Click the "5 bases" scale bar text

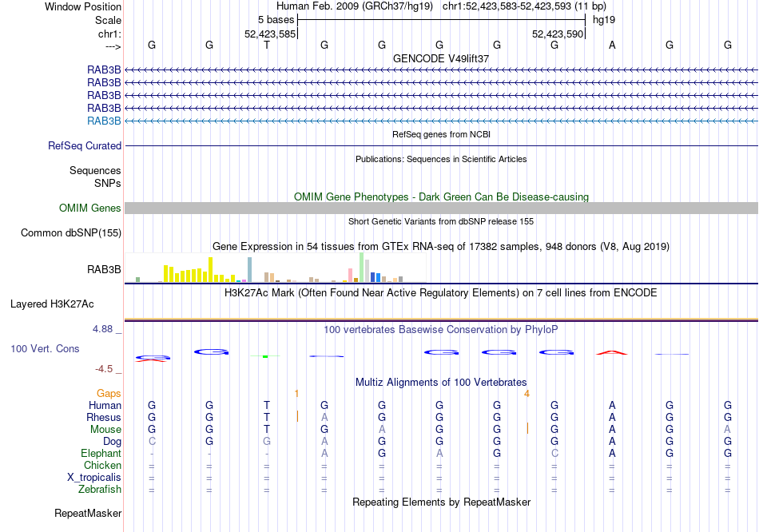click(276, 20)
